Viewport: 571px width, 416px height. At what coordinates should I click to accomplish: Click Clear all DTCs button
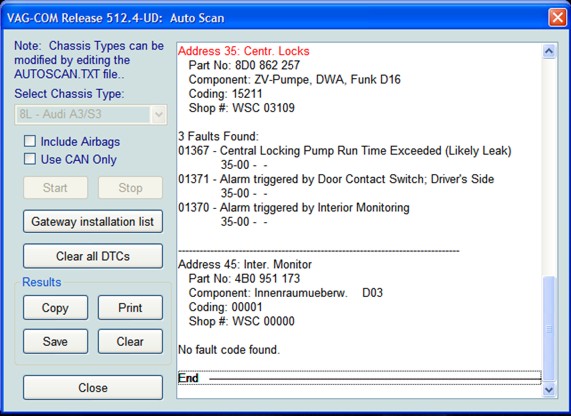[x=93, y=256]
